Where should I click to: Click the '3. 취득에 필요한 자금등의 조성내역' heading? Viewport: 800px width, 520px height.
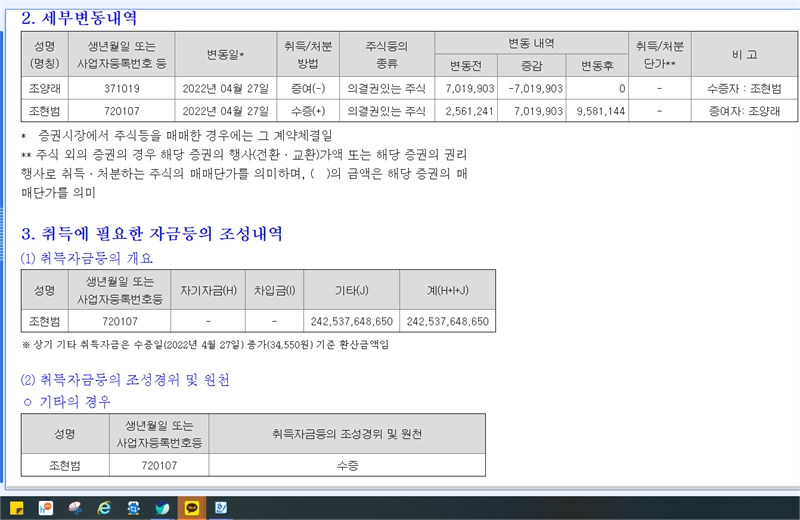pos(152,234)
